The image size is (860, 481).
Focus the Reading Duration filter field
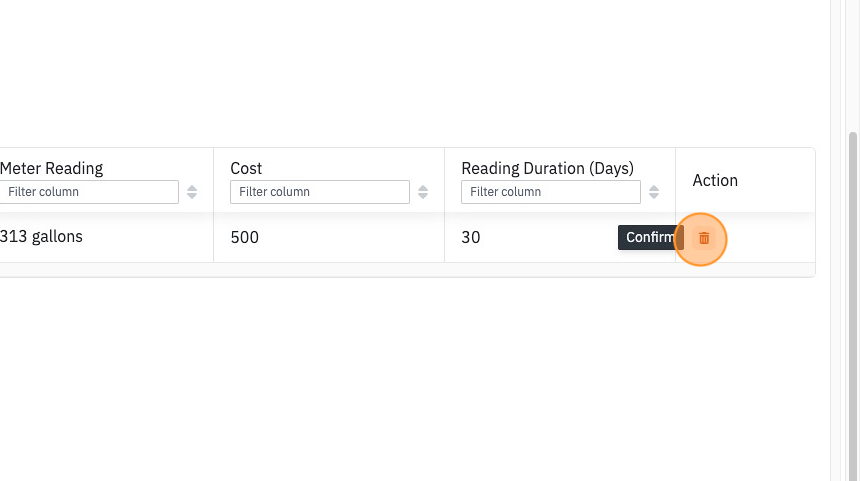click(551, 192)
